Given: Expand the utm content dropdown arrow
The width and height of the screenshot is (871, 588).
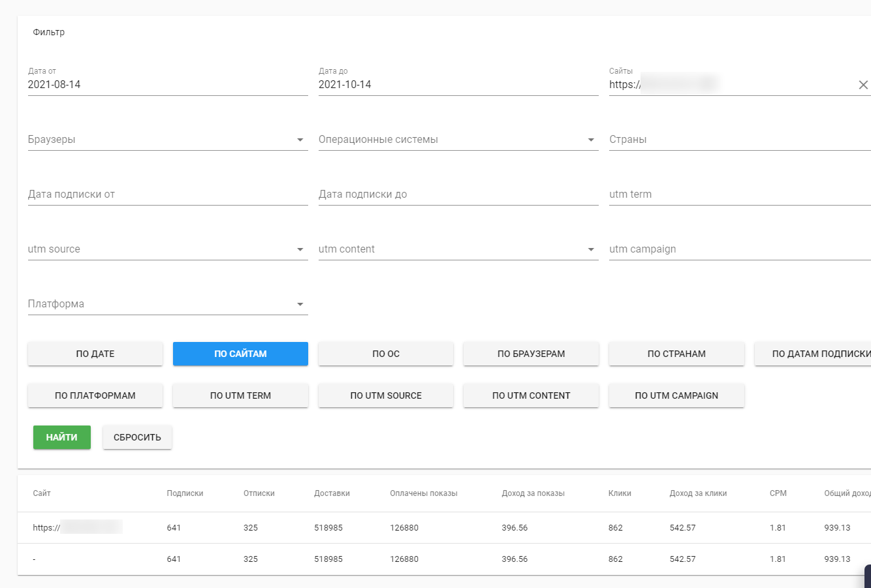Looking at the screenshot, I should click(591, 249).
